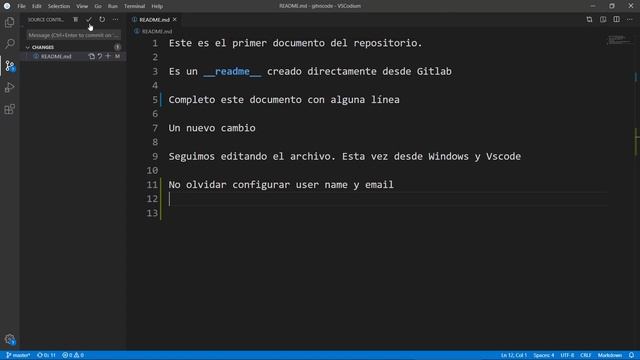Stage changes for README.md with plus
This screenshot has height=360, width=640.
(x=108, y=56)
